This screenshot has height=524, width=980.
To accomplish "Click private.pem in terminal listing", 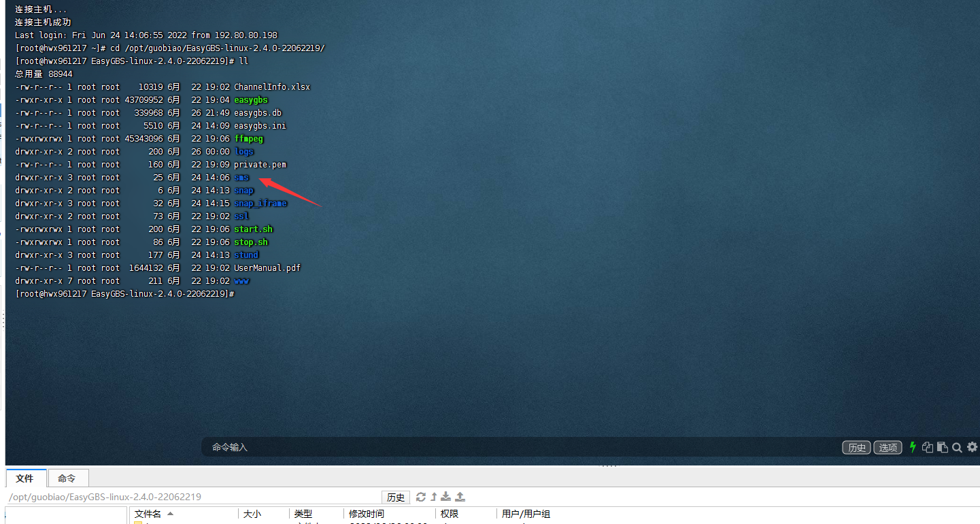I will pos(260,165).
